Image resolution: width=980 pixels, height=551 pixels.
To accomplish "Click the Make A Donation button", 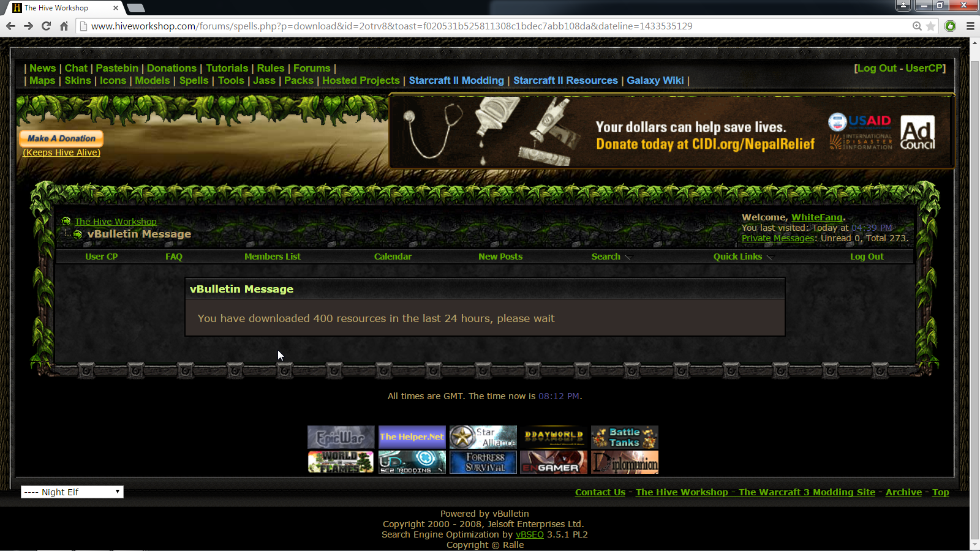I will 61,138.
